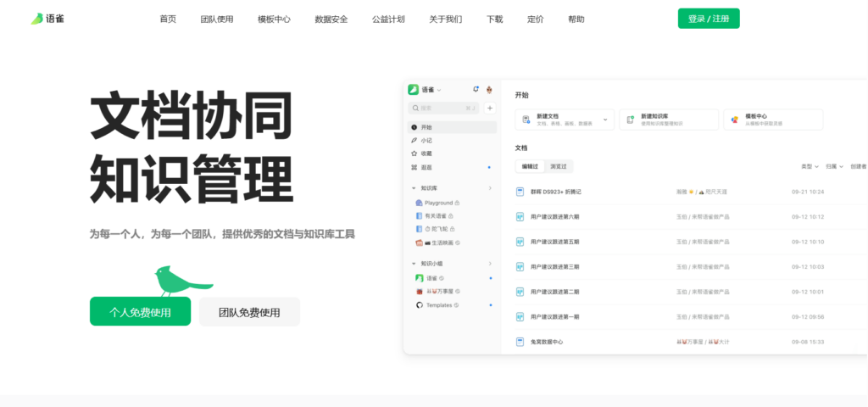Click the 团队免费使用 button

(249, 312)
